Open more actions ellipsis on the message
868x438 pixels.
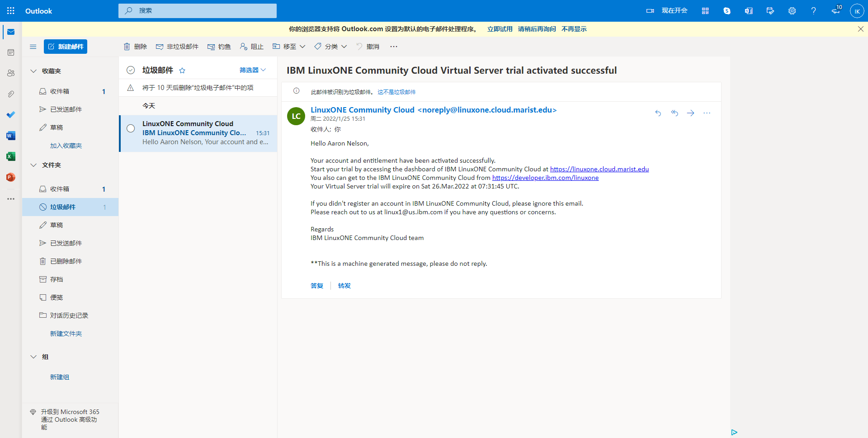coord(707,113)
